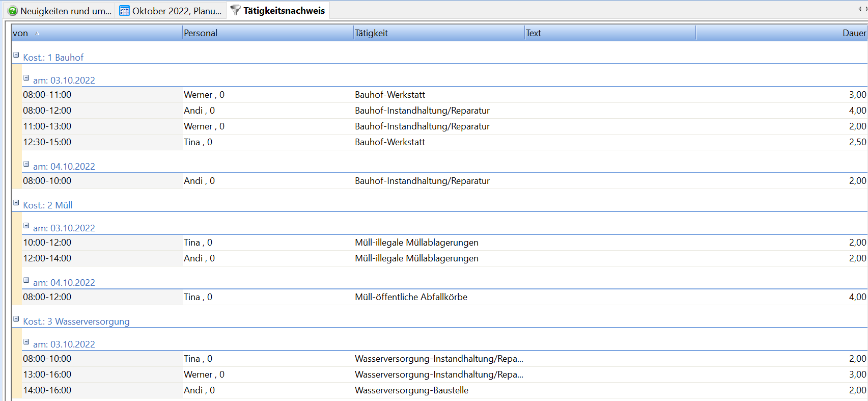Collapse the Kost.: 3 Wasserversorgung group

click(x=16, y=319)
